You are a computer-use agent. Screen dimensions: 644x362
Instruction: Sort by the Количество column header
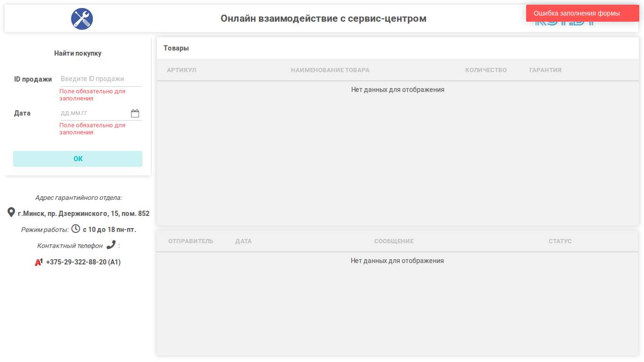point(486,70)
